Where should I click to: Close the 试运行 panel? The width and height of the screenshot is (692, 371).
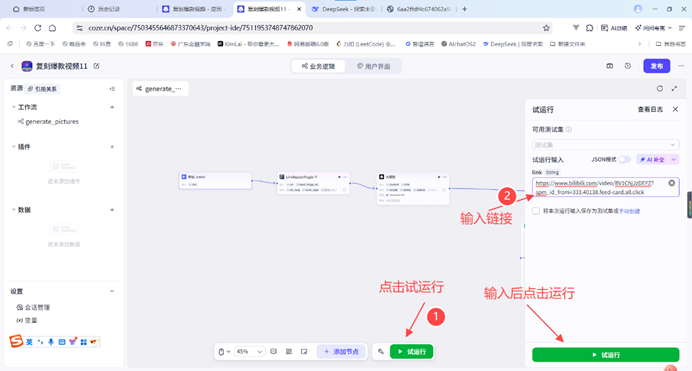pyautogui.click(x=675, y=109)
